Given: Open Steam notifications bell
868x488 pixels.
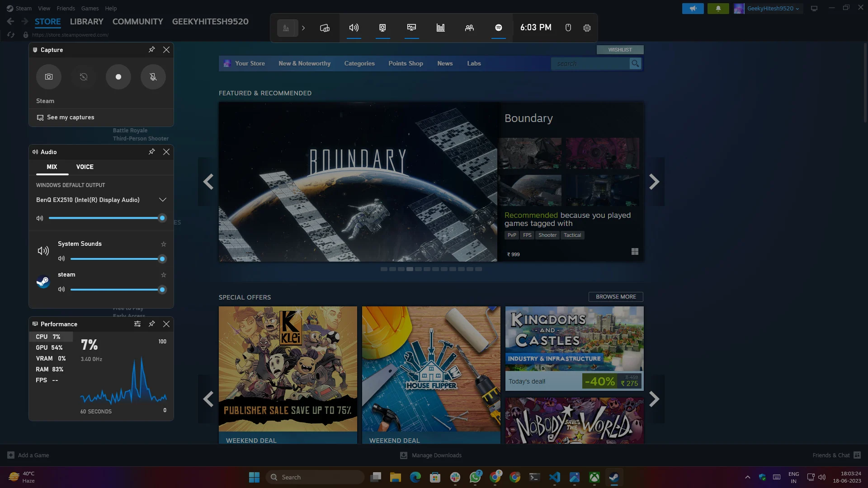Looking at the screenshot, I should tap(718, 9).
